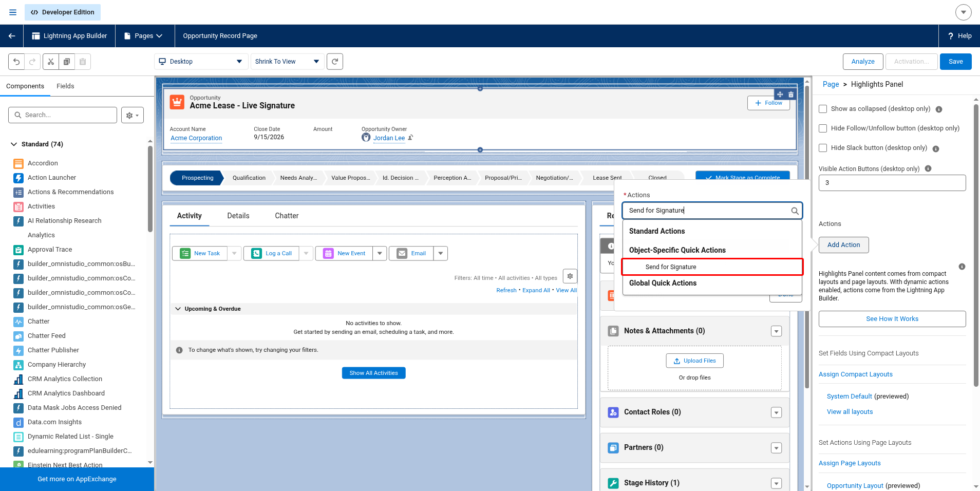Click the Analyze button
Screen dimensions: 980x491
coord(863,62)
